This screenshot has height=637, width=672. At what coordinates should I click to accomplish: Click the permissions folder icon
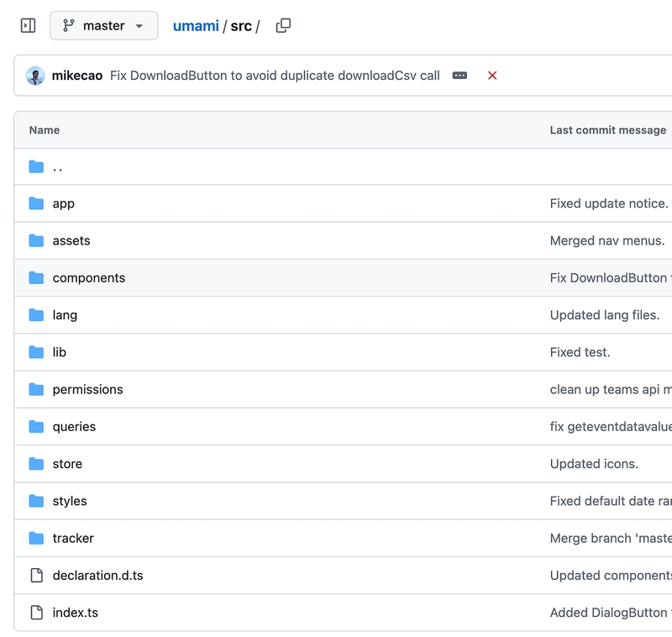pyautogui.click(x=36, y=389)
